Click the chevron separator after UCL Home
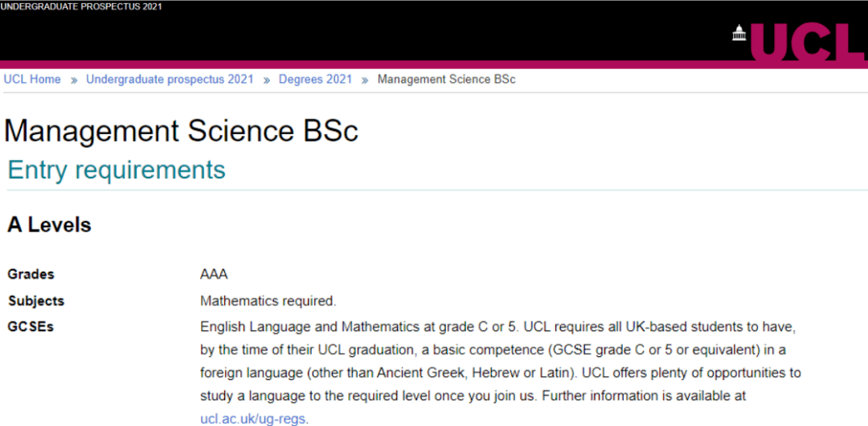Viewport: 868px width, 426px height. pos(74,80)
